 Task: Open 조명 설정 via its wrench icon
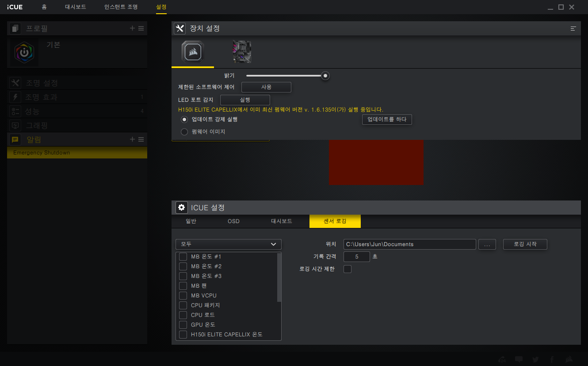[15, 83]
